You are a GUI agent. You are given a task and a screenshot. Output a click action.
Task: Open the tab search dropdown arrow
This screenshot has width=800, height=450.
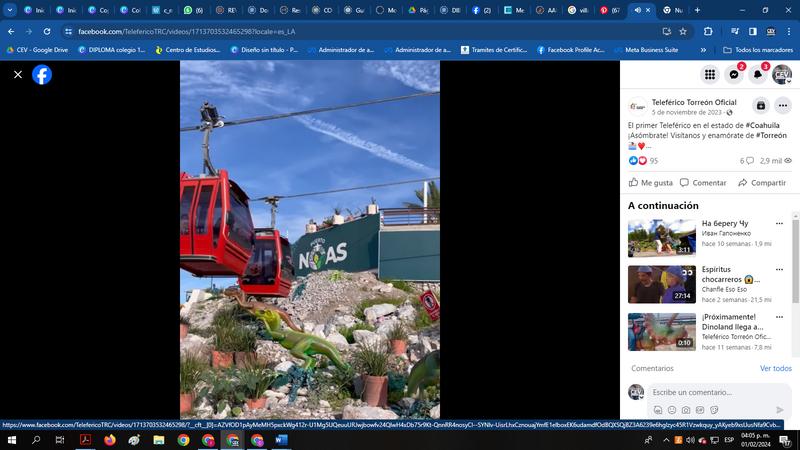[x=10, y=10]
